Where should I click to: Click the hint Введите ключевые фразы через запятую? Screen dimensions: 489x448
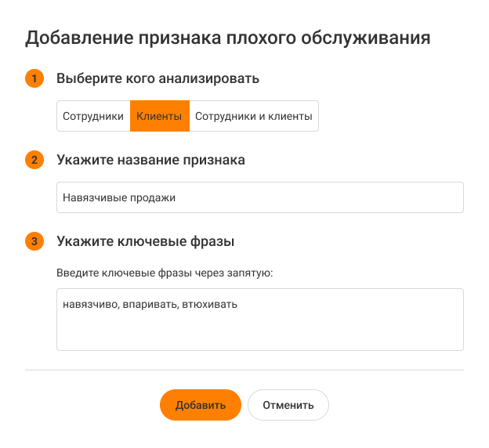[165, 273]
